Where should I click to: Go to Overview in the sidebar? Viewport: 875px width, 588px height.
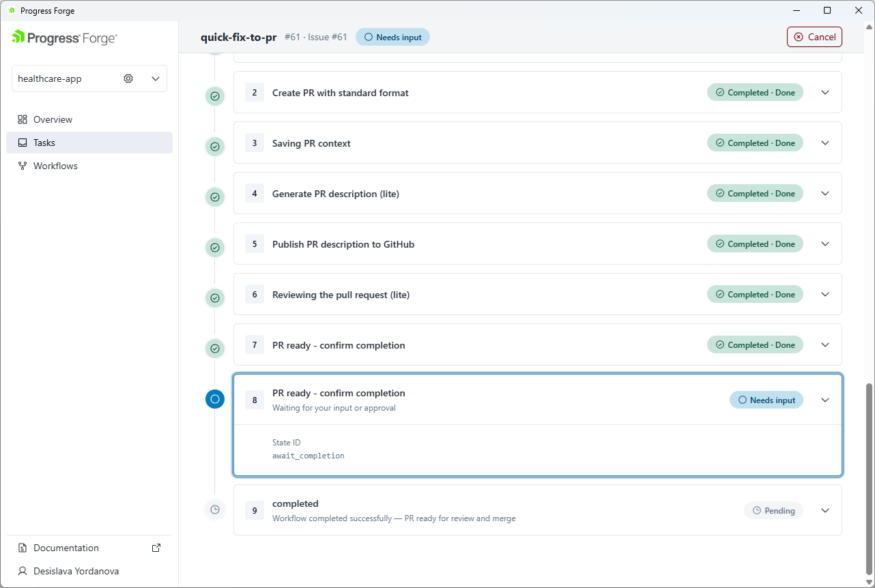tap(89, 119)
